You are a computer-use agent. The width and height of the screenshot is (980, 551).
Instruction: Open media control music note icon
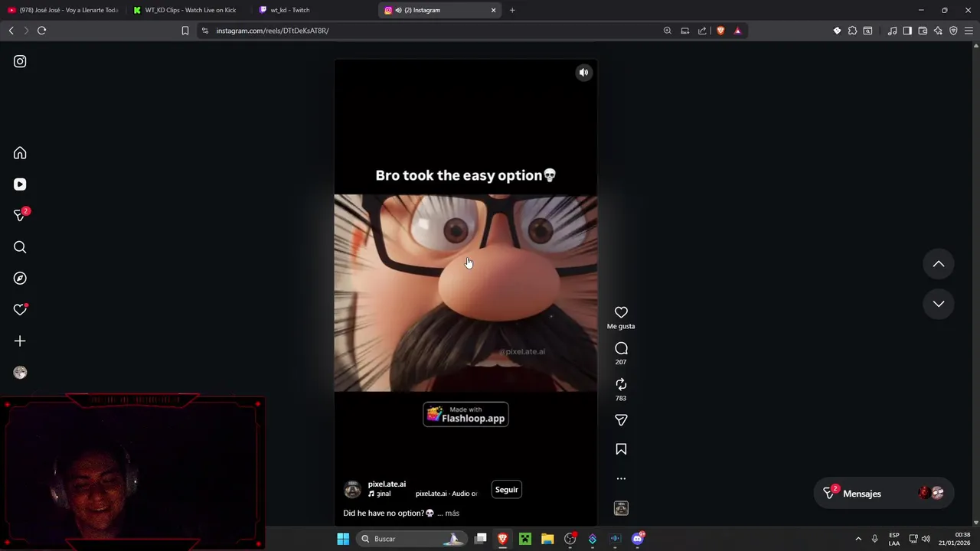tap(892, 31)
